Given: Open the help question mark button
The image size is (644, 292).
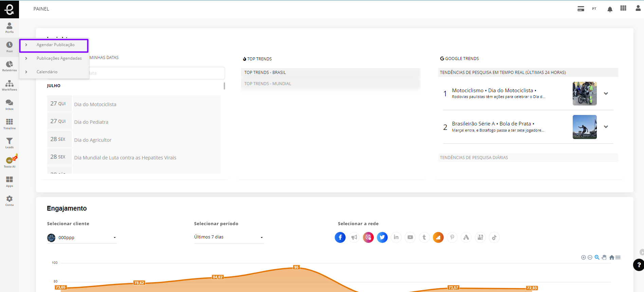Looking at the screenshot, I should click(639, 265).
